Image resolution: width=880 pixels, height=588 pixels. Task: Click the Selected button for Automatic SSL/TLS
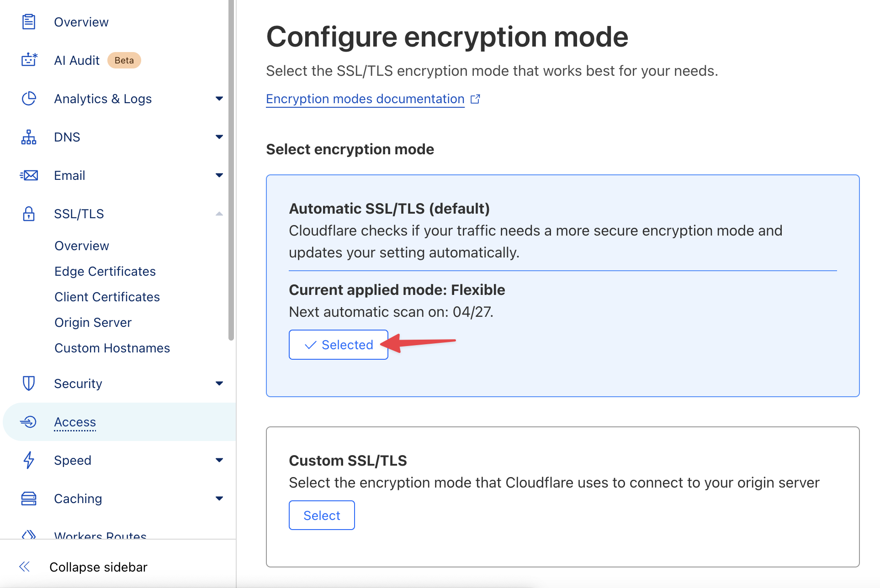tap(339, 345)
